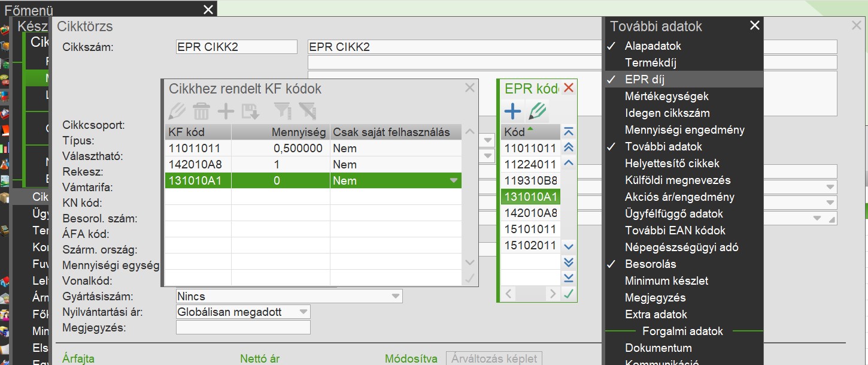
Task: Close the További adatok panel
Action: [755, 25]
